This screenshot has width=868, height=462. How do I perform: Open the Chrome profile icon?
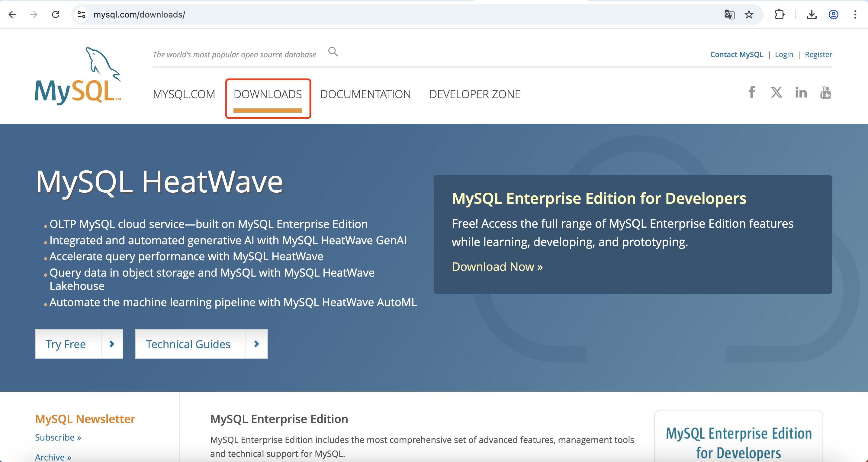pyautogui.click(x=834, y=14)
